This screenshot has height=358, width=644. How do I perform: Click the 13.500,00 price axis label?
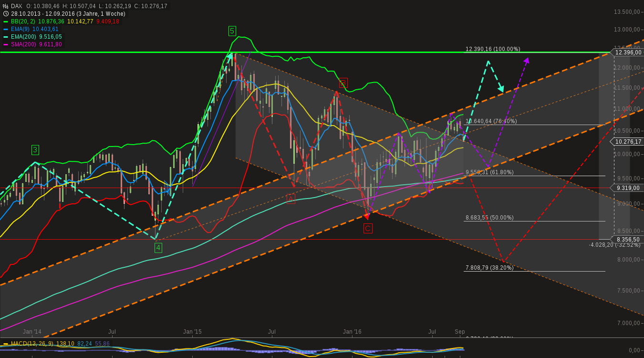[627, 12]
